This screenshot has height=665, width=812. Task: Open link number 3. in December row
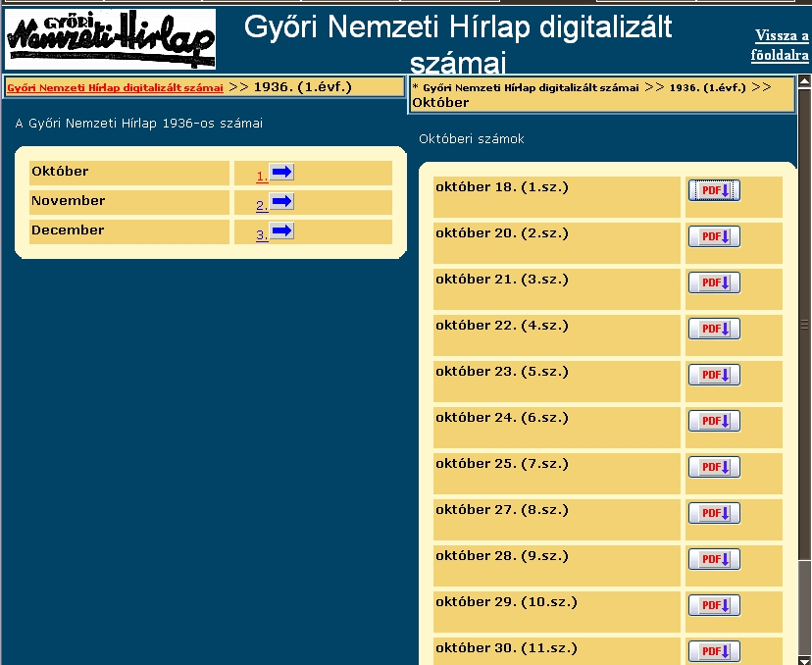(262, 235)
